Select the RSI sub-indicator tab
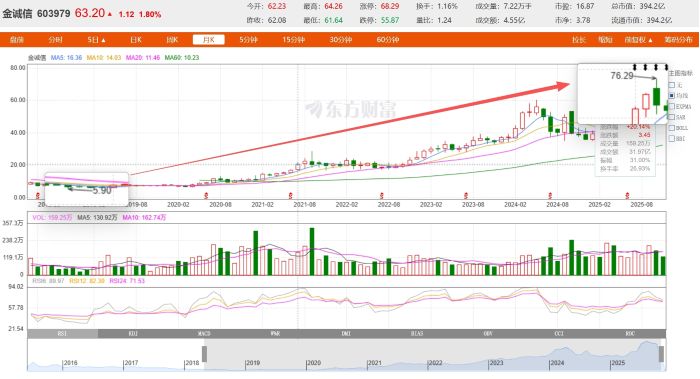 62,333
